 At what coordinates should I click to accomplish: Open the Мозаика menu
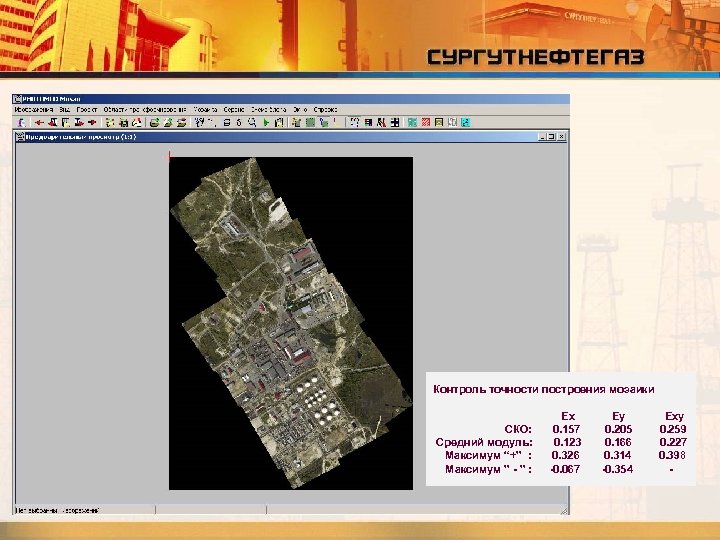205,110
